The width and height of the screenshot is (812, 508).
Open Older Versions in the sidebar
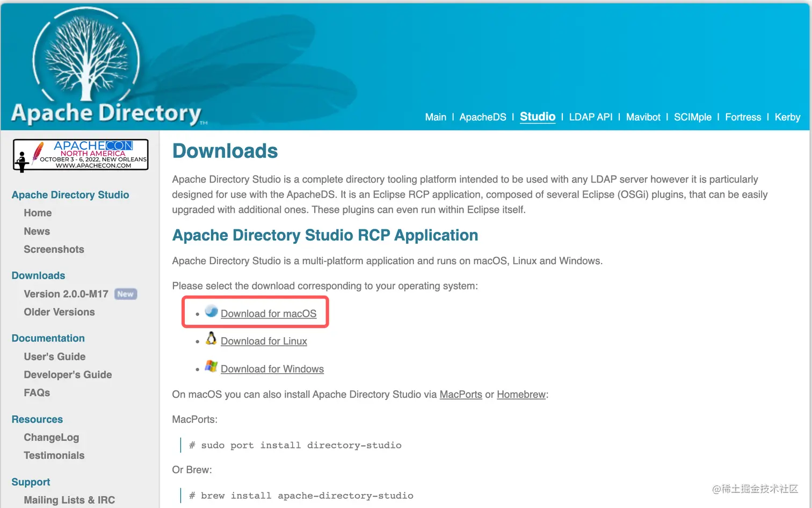pos(59,312)
